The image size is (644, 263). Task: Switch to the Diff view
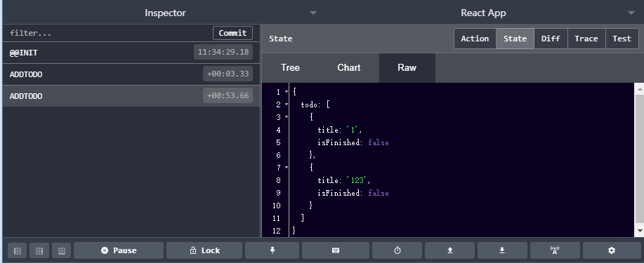[551, 39]
